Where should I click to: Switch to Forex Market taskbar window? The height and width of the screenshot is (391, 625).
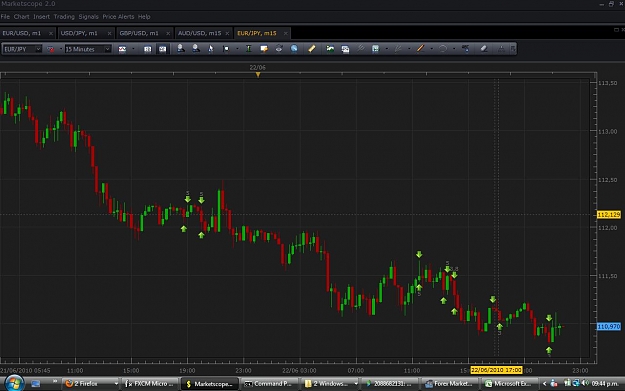(450, 383)
